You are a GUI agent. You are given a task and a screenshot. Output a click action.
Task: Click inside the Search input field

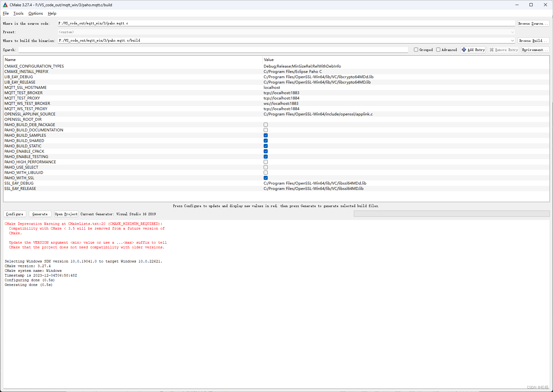pos(213,49)
